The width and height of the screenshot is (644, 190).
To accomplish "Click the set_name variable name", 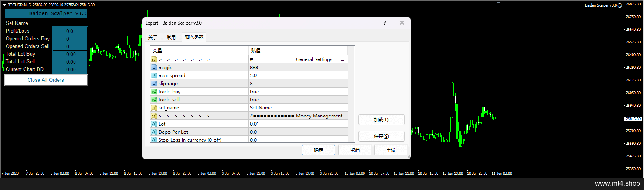I will pos(168,108).
